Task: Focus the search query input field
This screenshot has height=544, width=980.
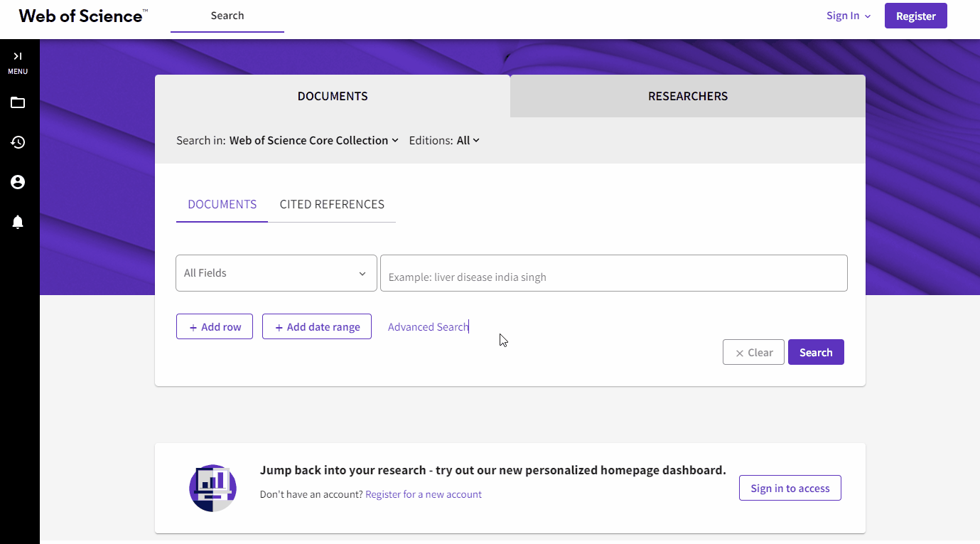Action: pyautogui.click(x=614, y=273)
